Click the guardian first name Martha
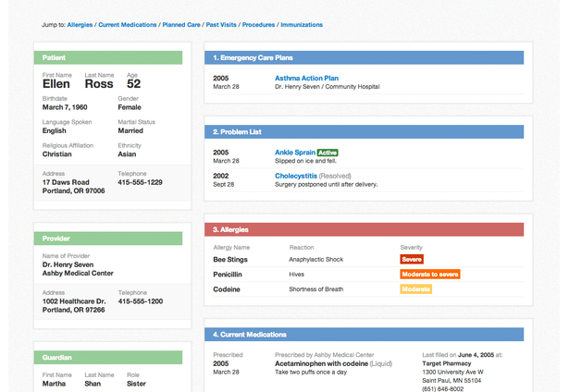569x392 pixels. 54,384
